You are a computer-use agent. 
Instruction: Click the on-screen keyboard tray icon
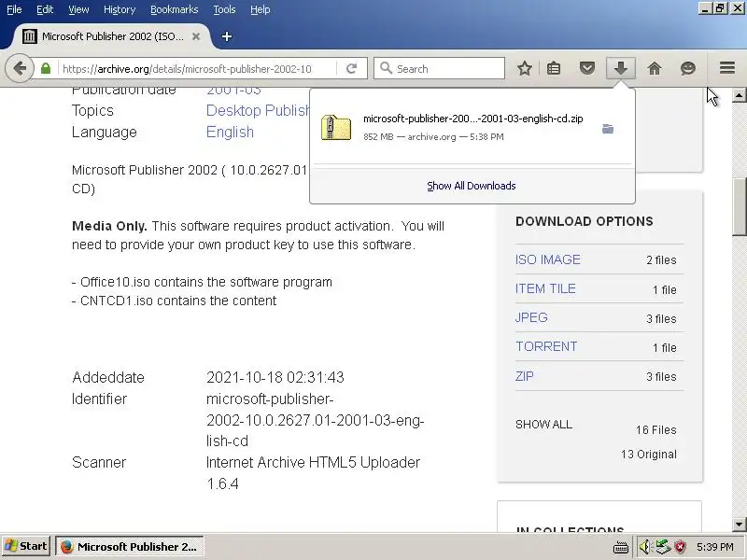621,547
